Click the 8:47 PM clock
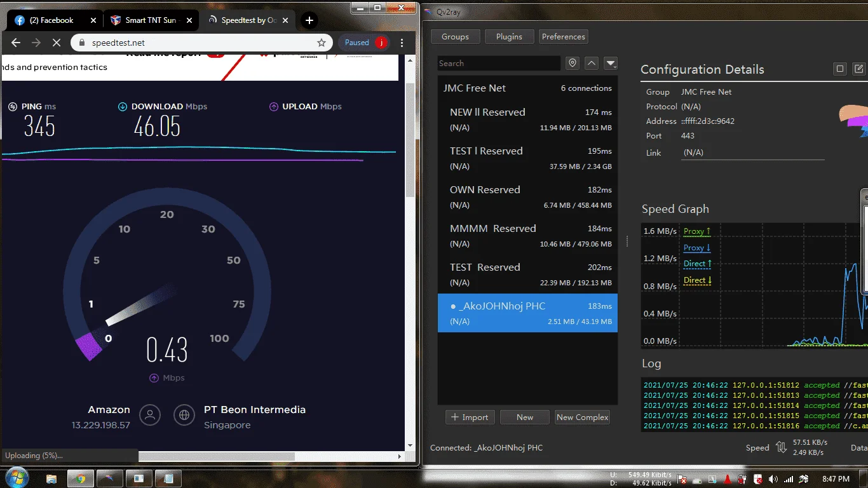868x488 pixels. (836, 479)
